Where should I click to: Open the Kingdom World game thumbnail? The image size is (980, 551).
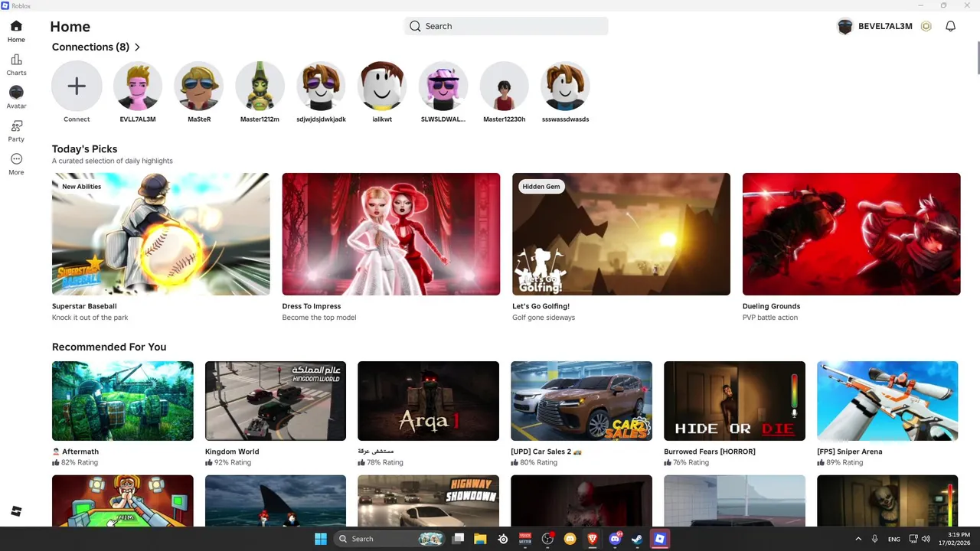(x=276, y=401)
